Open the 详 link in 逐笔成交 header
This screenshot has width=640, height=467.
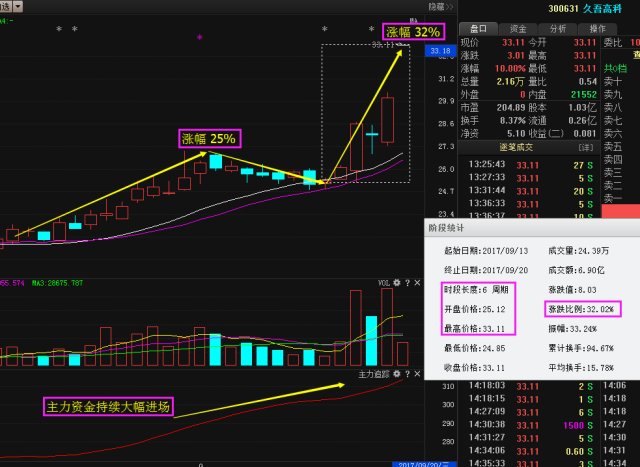tap(586, 147)
